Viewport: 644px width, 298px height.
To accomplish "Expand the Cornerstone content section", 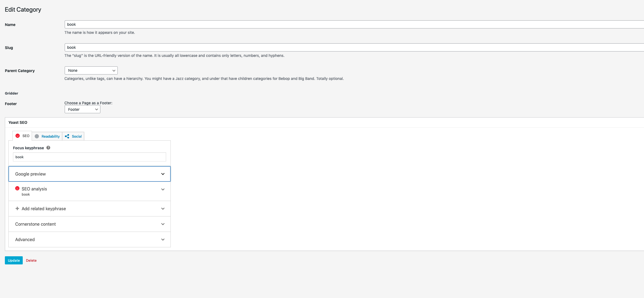I will click(x=89, y=224).
